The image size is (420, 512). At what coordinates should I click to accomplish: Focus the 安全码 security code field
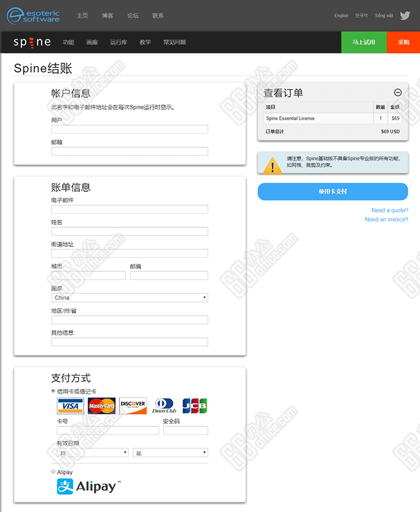(186, 430)
